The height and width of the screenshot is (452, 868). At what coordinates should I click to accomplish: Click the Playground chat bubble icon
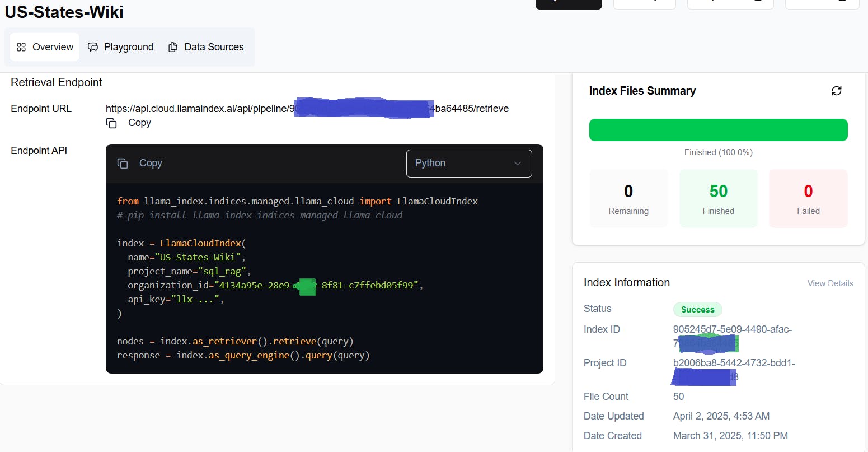(x=93, y=47)
